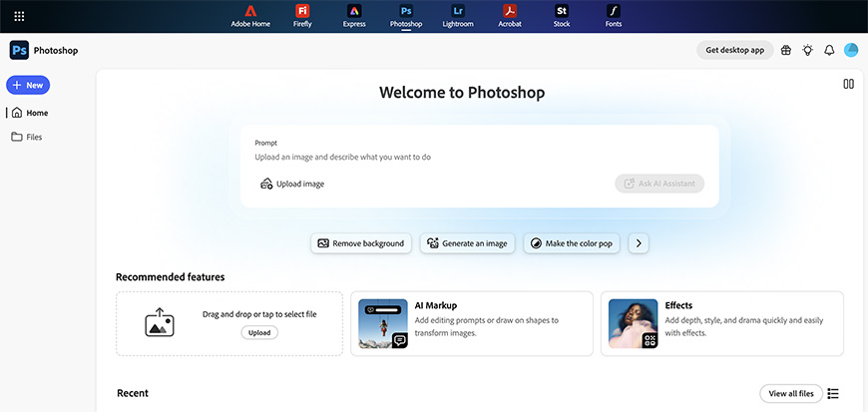Open Adobe Stock from top bar

click(x=562, y=16)
